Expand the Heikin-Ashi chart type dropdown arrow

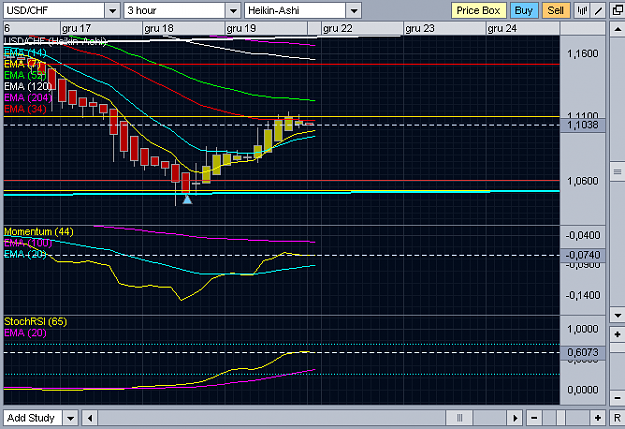click(x=354, y=10)
